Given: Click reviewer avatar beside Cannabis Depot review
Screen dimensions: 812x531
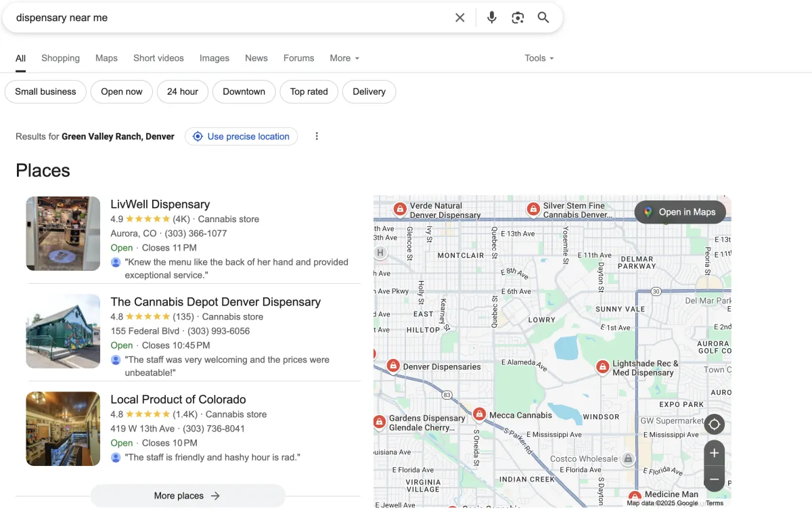Looking at the screenshot, I should point(116,360).
